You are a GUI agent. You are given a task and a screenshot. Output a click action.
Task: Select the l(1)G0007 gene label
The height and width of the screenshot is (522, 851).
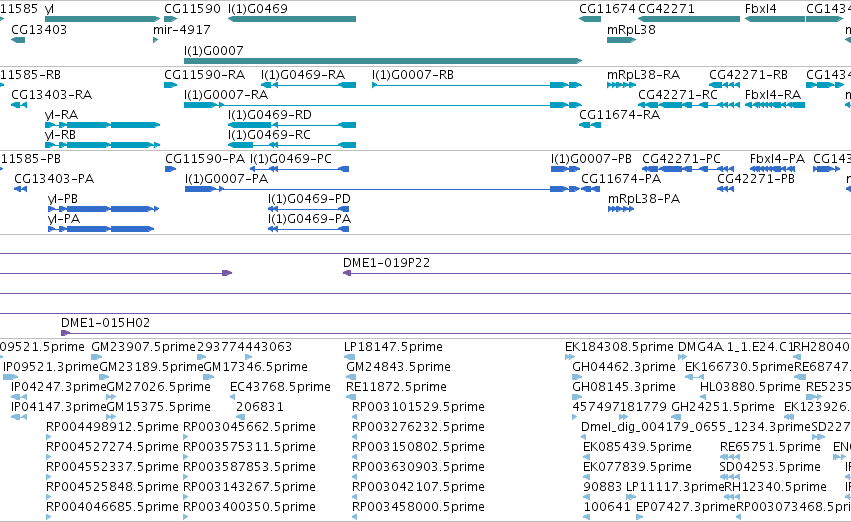pyautogui.click(x=214, y=51)
